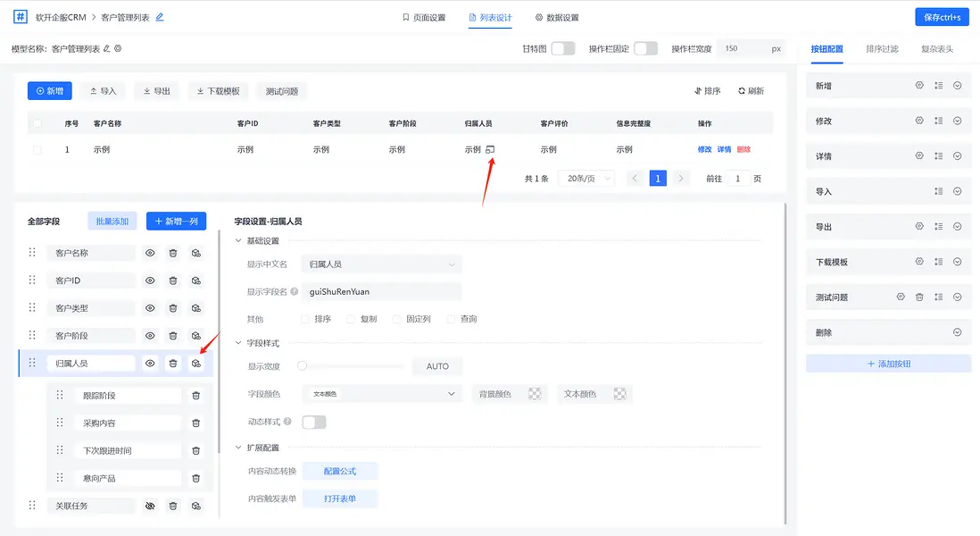Open the 排序过滤 tab
Screen dimensions: 980x536
click(x=882, y=49)
